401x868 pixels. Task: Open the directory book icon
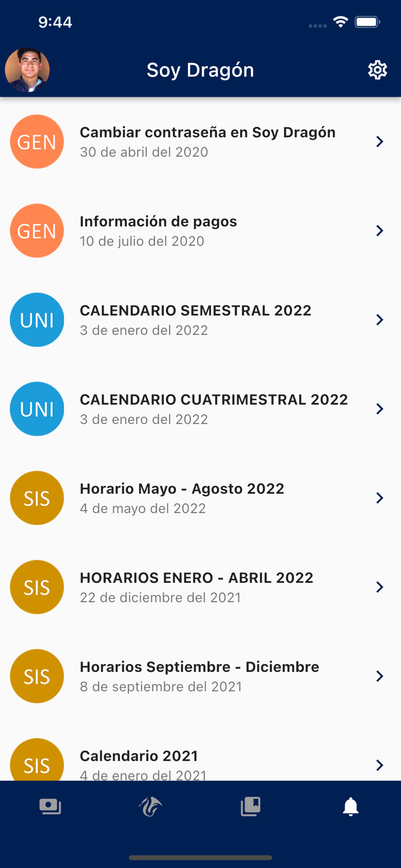251,806
